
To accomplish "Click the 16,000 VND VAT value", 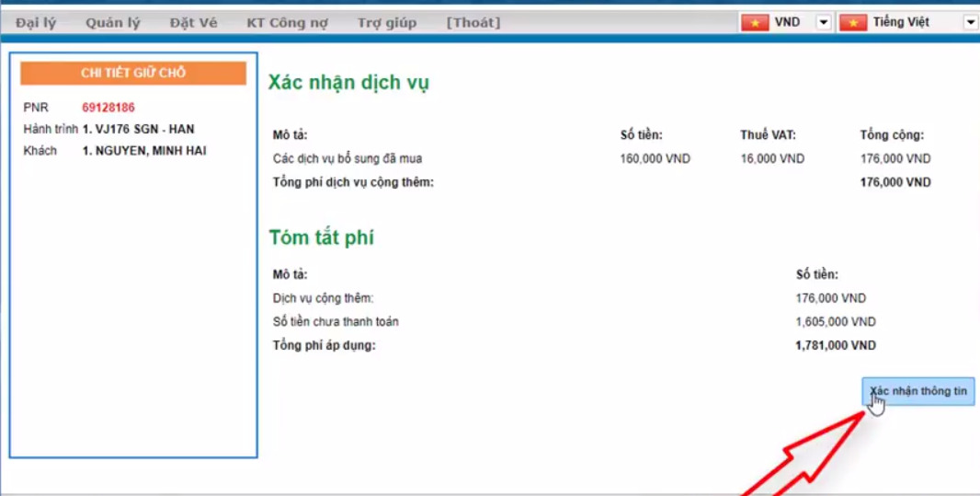I will 772,159.
